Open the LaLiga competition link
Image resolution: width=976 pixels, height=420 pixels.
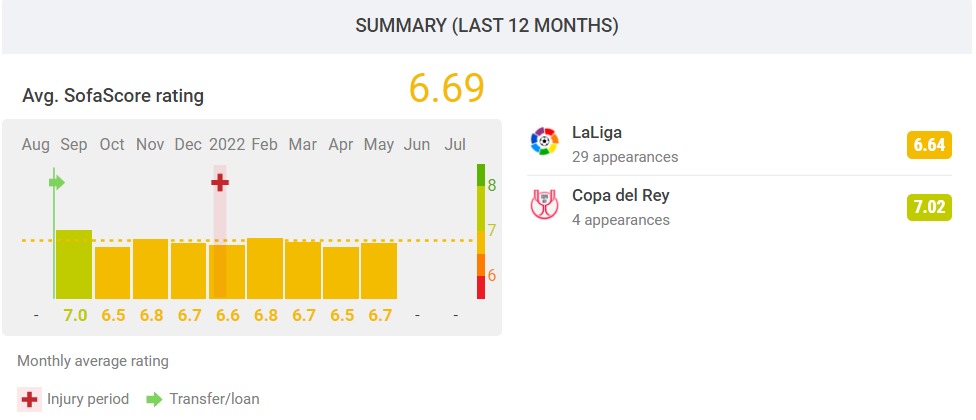click(597, 133)
